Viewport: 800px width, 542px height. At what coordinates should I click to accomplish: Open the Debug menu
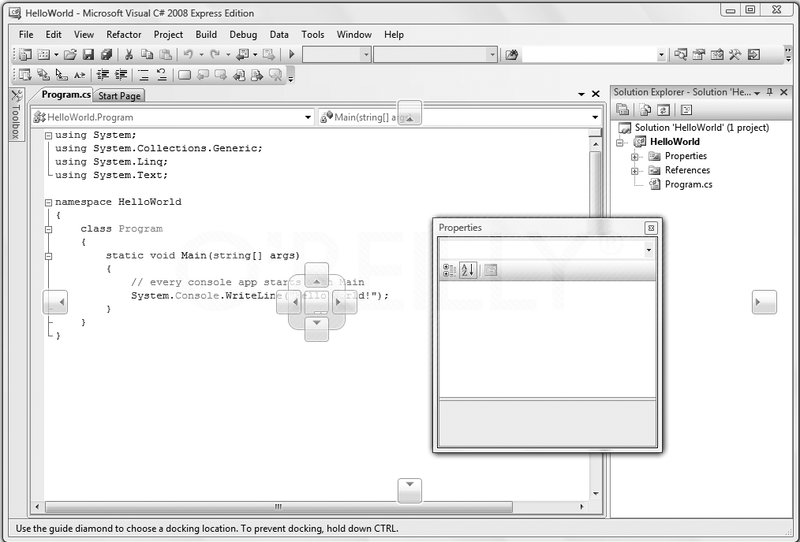tap(243, 35)
